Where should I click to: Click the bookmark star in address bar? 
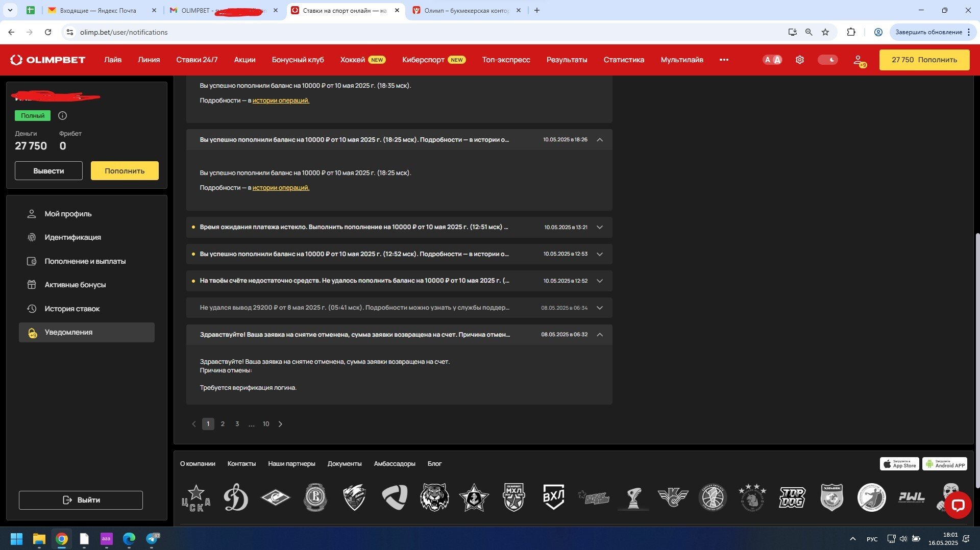pos(825,32)
